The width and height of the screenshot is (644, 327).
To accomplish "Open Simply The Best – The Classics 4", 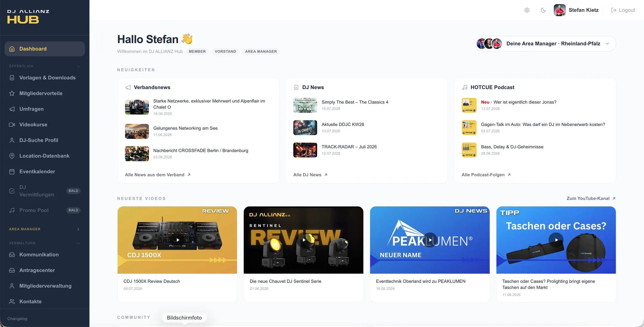I will tap(355, 102).
